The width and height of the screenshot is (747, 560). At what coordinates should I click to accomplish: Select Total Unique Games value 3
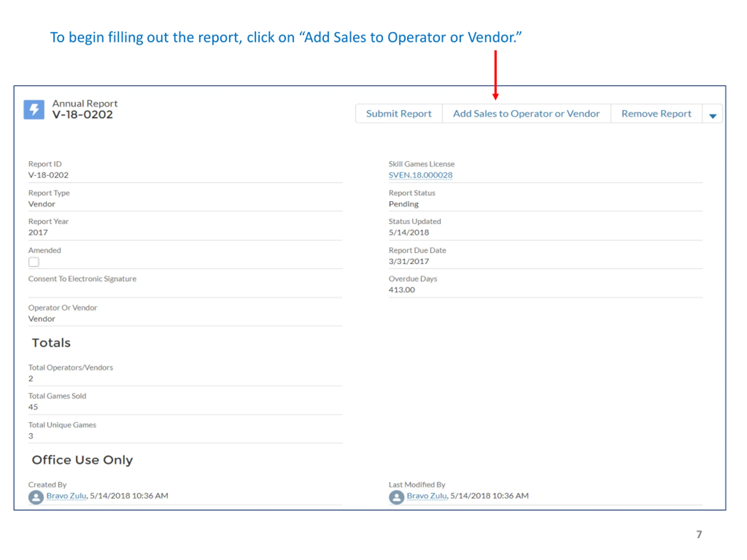(x=31, y=436)
